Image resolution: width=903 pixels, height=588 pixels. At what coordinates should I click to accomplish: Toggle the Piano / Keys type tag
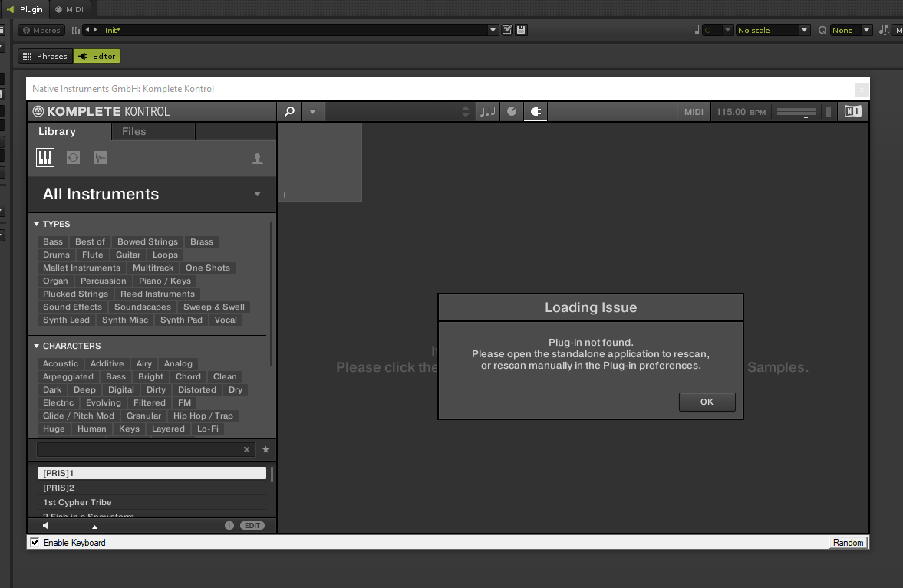click(165, 281)
